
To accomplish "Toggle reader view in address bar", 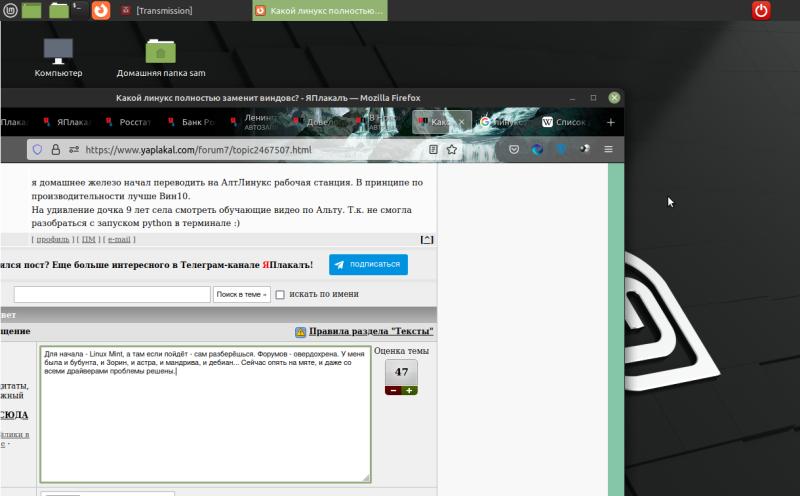I will [x=433, y=150].
